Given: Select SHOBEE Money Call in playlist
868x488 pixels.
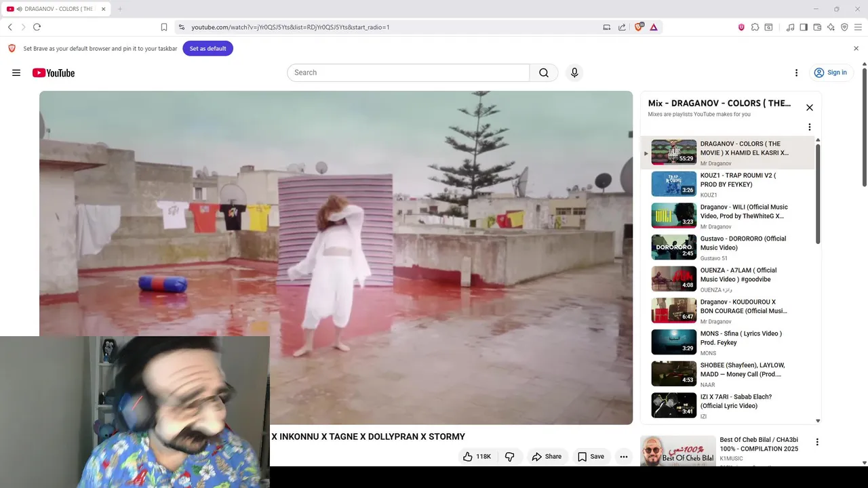Looking at the screenshot, I should point(727,374).
